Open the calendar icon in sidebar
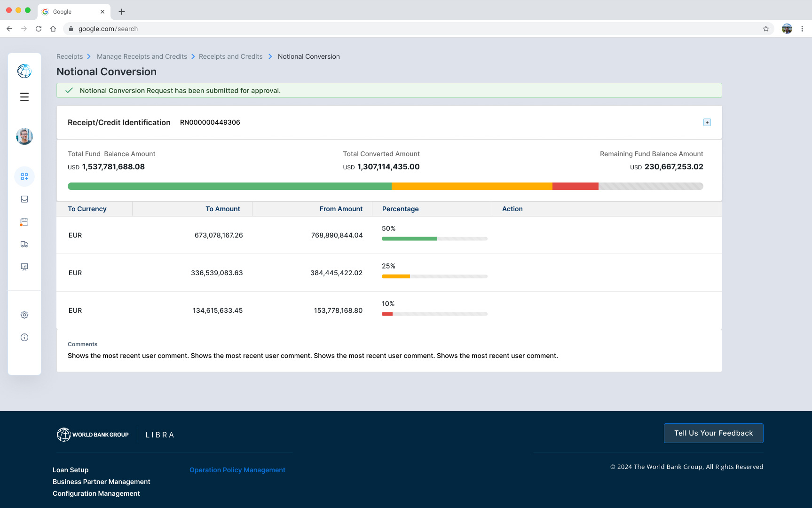The height and width of the screenshot is (508, 812). click(24, 222)
